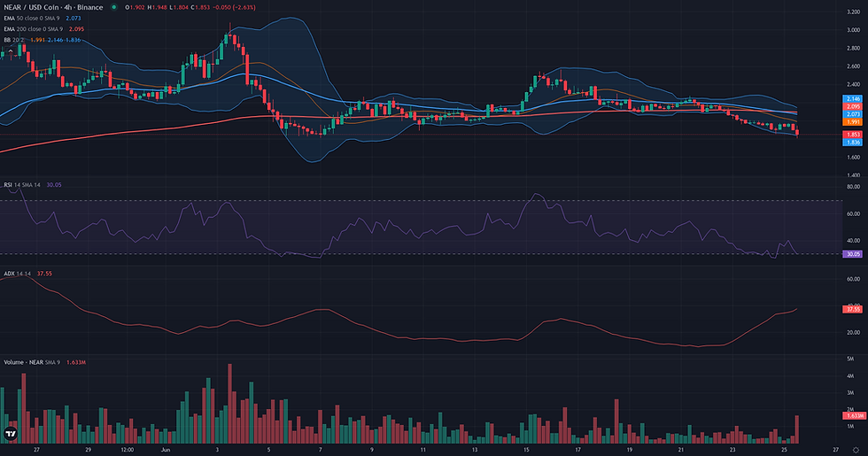Screen dimensions: 868x456
Task: Click the 80.00 level on RSI axis
Action: click(x=853, y=187)
